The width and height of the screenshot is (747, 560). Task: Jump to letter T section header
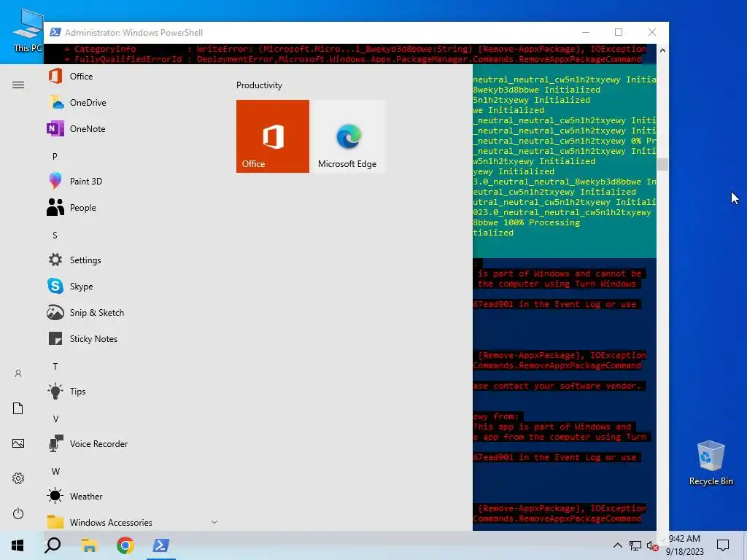(55, 366)
